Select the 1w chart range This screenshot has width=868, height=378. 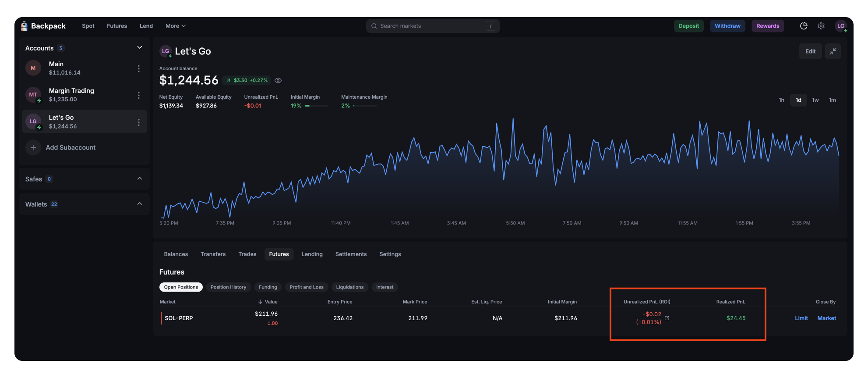point(815,100)
